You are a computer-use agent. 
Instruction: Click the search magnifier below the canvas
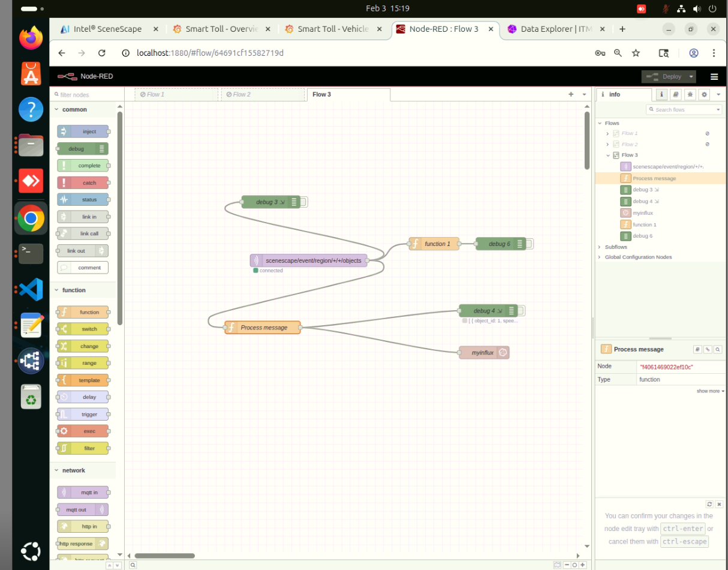point(133,565)
